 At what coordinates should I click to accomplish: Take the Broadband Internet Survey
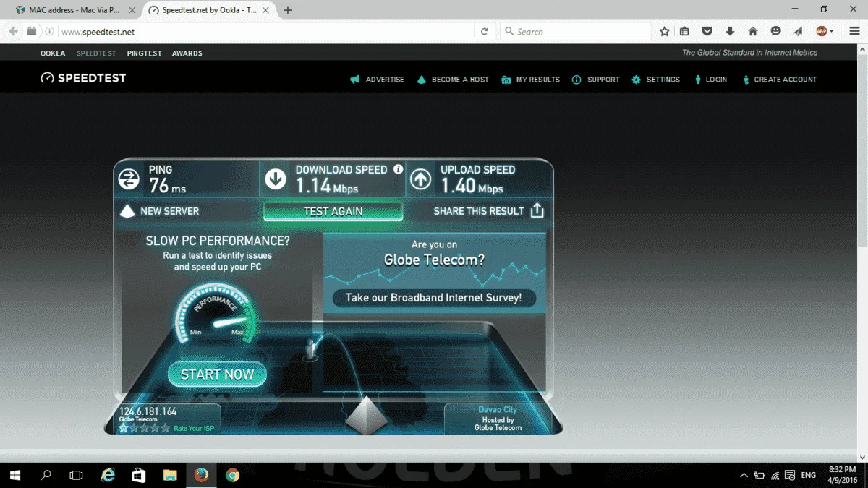pyautogui.click(x=433, y=298)
